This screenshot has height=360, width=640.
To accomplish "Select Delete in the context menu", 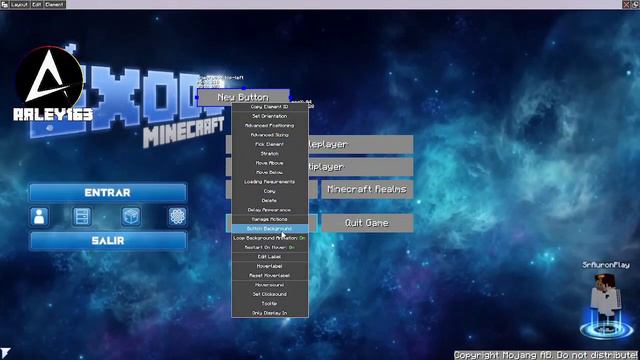I will 270,200.
